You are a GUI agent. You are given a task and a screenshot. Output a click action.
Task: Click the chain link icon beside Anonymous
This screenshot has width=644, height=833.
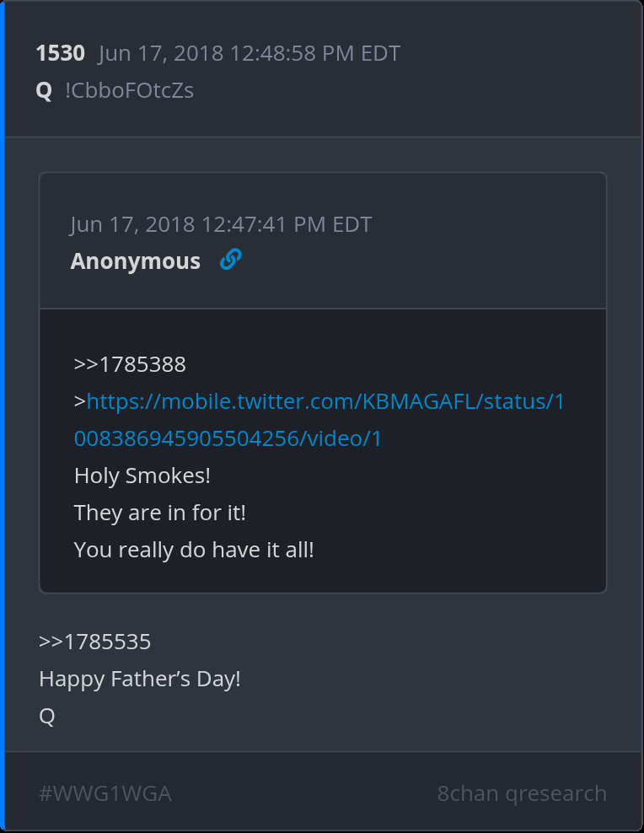pyautogui.click(x=230, y=261)
